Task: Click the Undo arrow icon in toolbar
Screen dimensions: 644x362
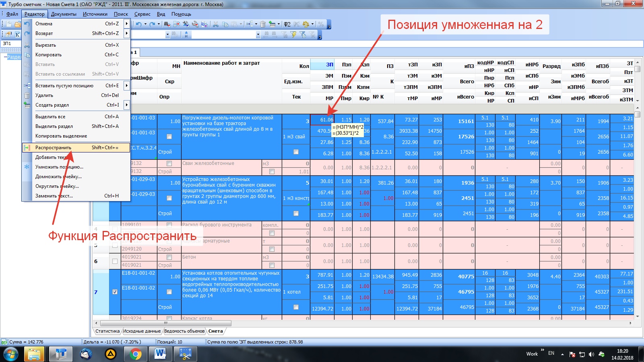Action: tap(139, 24)
